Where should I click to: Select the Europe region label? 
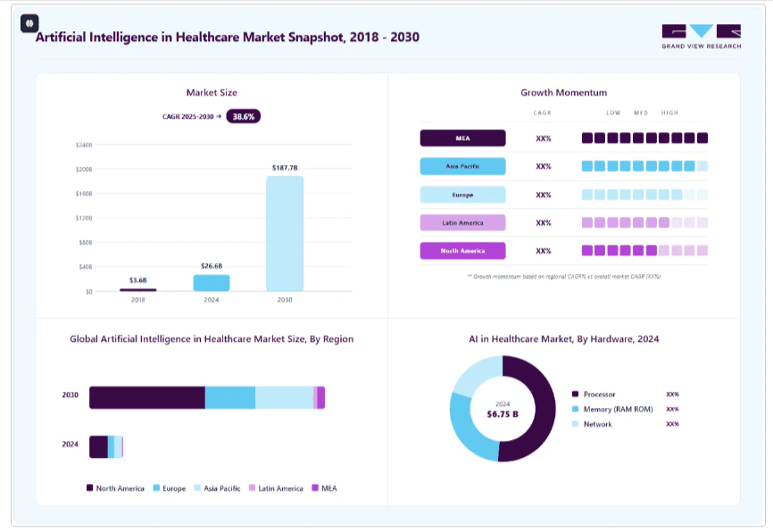tap(463, 195)
